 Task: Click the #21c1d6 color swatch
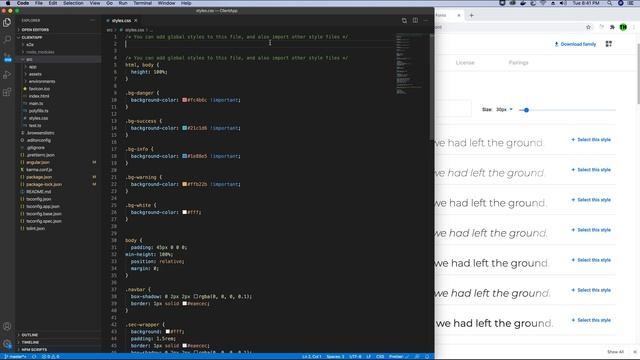click(x=184, y=128)
